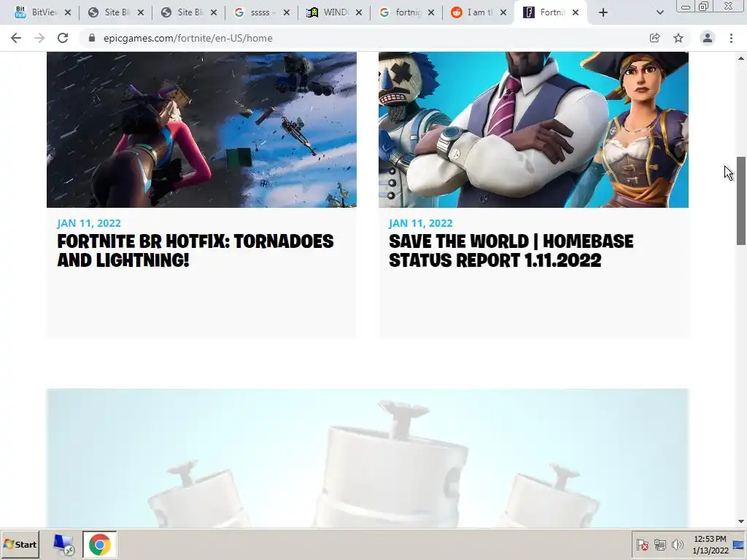Image resolution: width=747 pixels, height=560 pixels.
Task: Click the Save the World characters thumbnail
Action: (533, 130)
